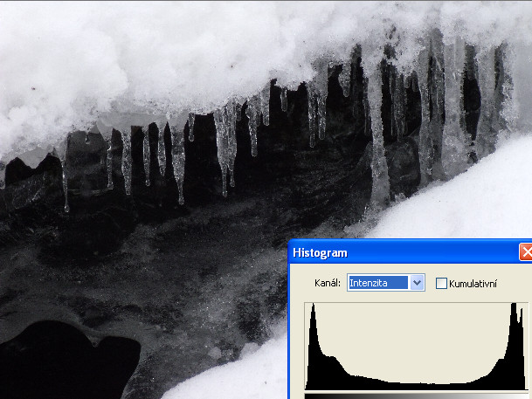Close the Histogram dialog
The height and width of the screenshot is (399, 532).
click(526, 253)
